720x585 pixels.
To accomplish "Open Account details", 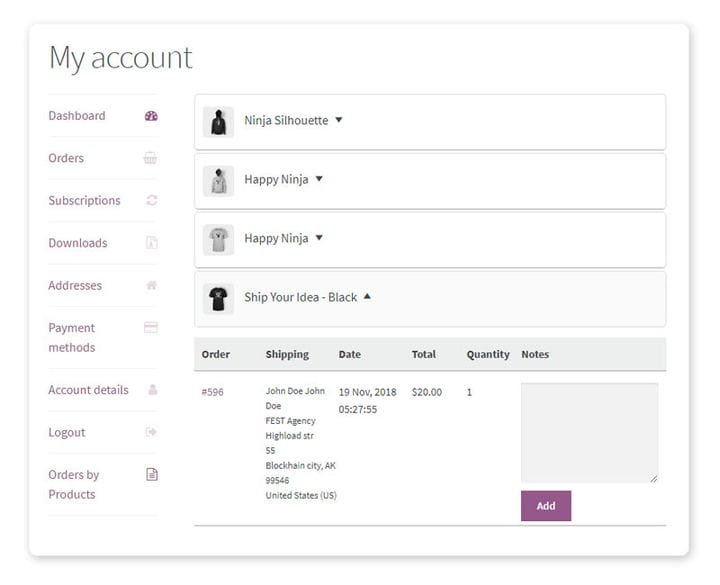I will (x=89, y=390).
